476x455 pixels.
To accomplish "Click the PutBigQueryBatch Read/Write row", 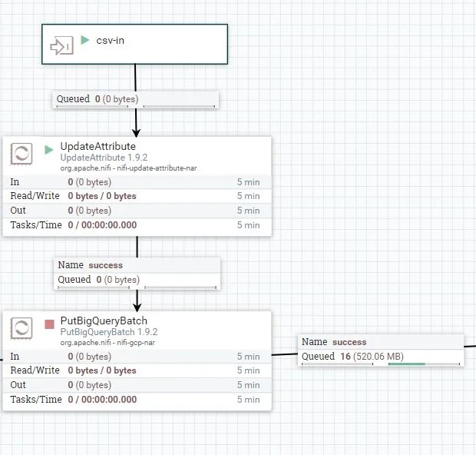I will pos(137,370).
